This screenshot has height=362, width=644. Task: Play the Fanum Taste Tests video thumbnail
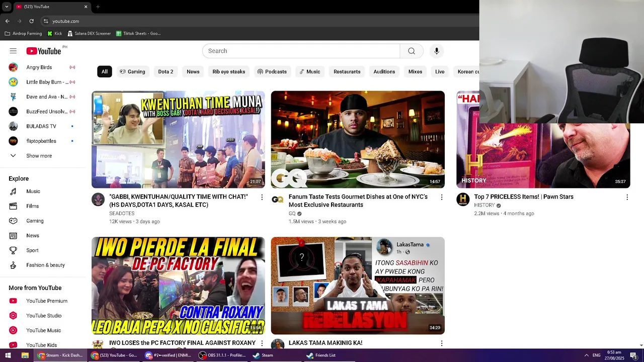[x=358, y=139]
